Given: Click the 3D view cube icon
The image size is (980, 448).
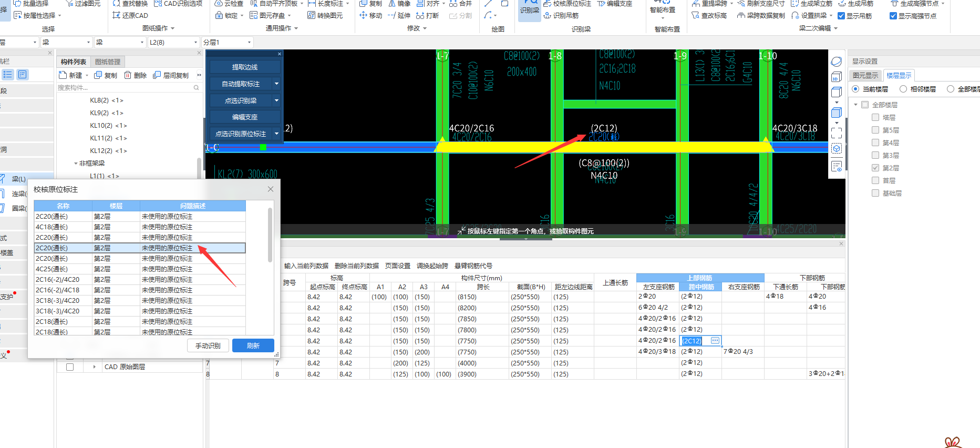Looking at the screenshot, I should pos(837,77).
